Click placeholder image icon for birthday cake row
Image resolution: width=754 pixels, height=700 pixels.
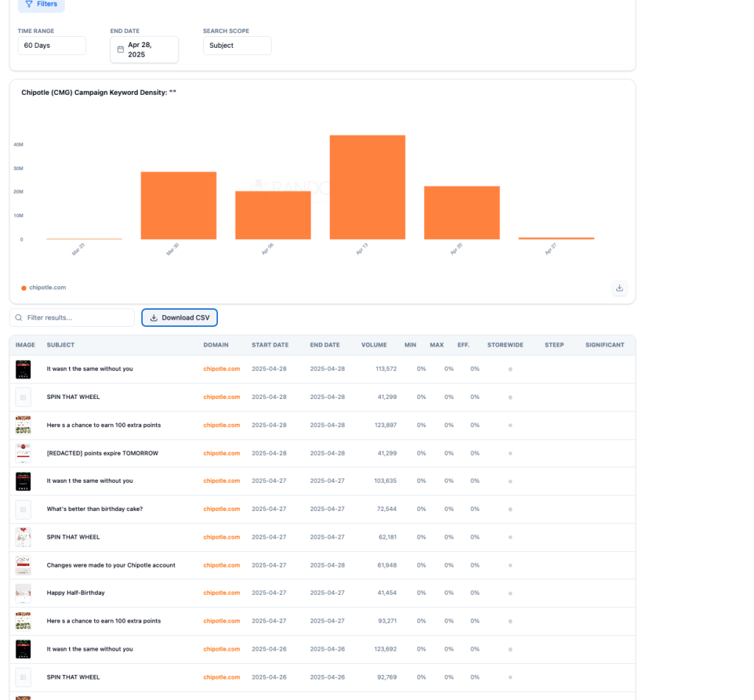24,509
